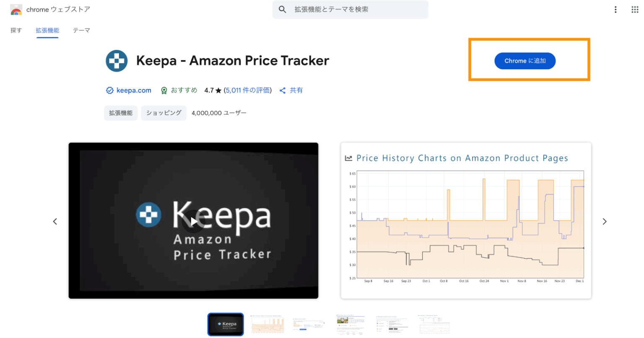Navigate to next screenshot with right chevron
Image resolution: width=644 pixels, height=338 pixels.
[605, 221]
